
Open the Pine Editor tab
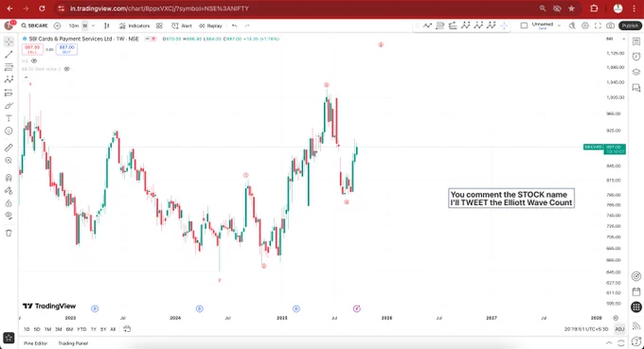[x=35, y=343]
